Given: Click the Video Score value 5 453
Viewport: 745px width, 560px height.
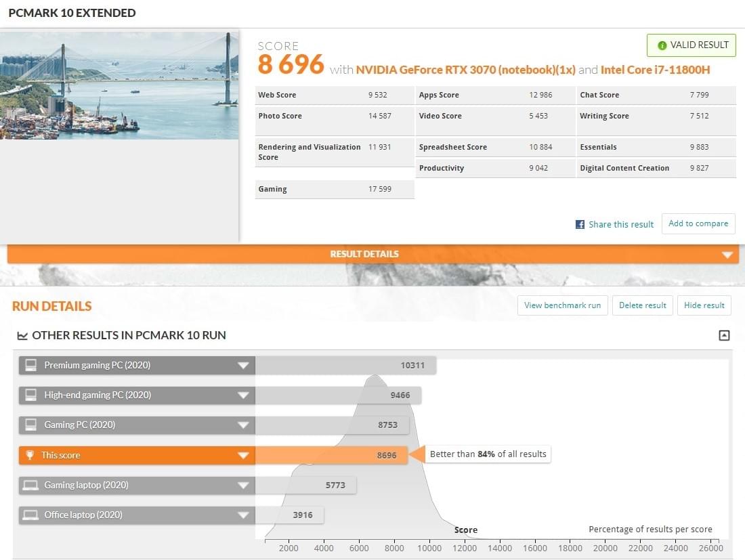Looking at the screenshot, I should pos(538,116).
